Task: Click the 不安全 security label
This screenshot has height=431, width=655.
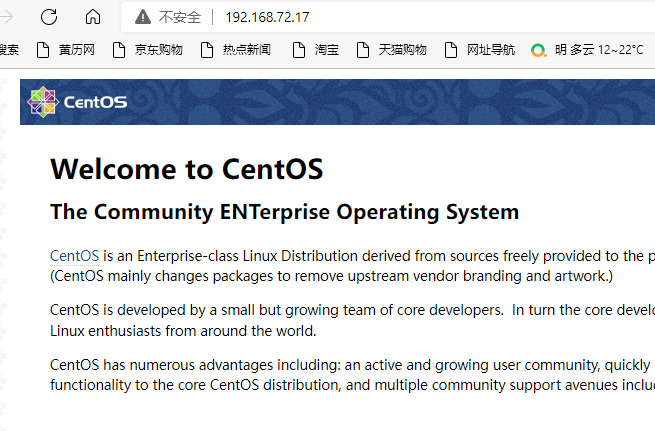Action: point(180,17)
